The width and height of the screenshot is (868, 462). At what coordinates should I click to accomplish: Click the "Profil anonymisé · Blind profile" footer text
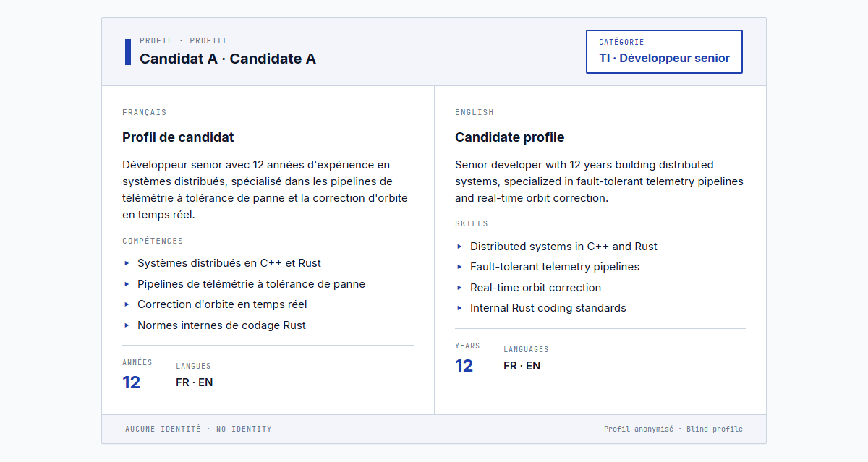tap(673, 429)
